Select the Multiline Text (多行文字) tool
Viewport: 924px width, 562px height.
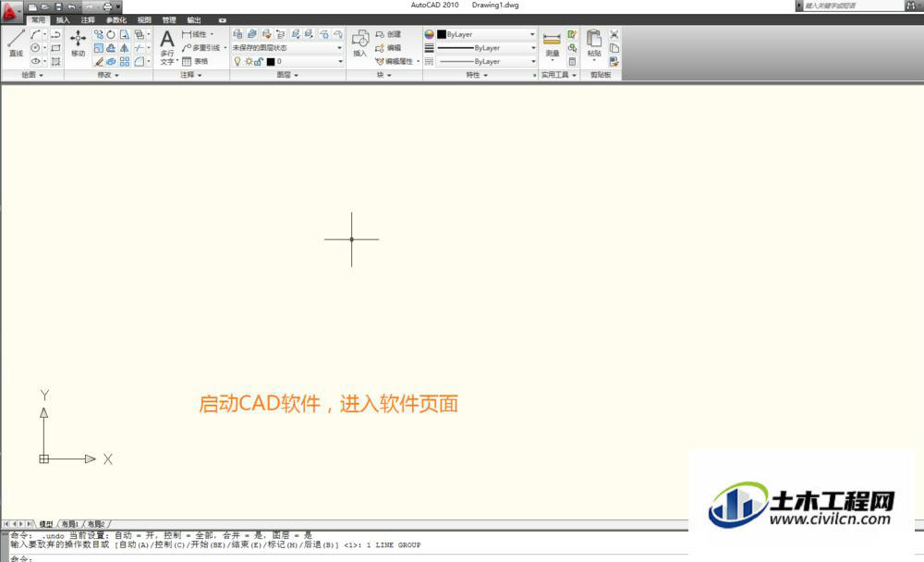(167, 47)
